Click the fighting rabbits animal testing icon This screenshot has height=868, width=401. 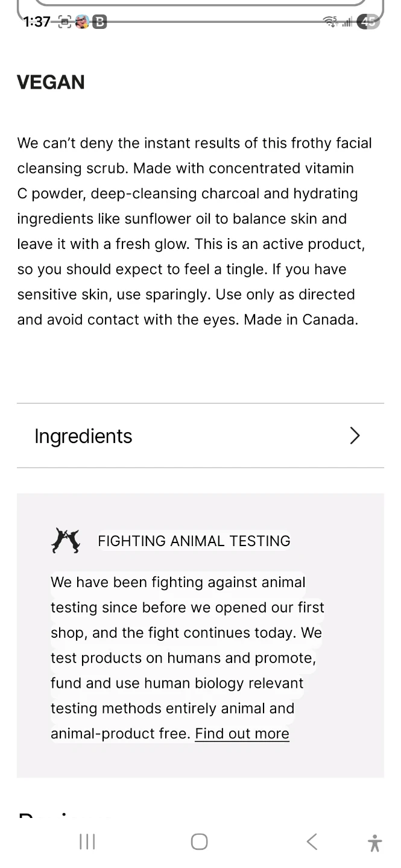point(66,541)
